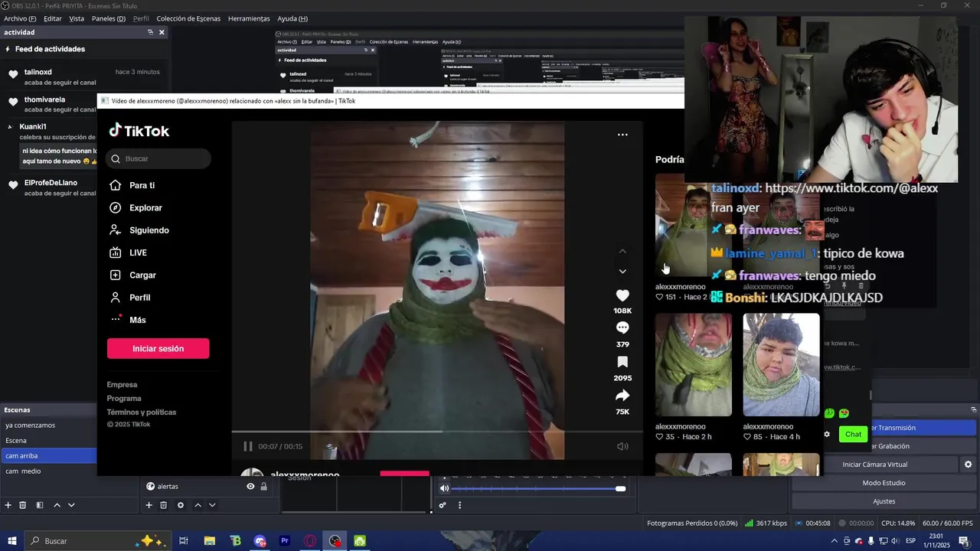
Task: Open Más options in TikTok sidebar
Action: click(128, 320)
